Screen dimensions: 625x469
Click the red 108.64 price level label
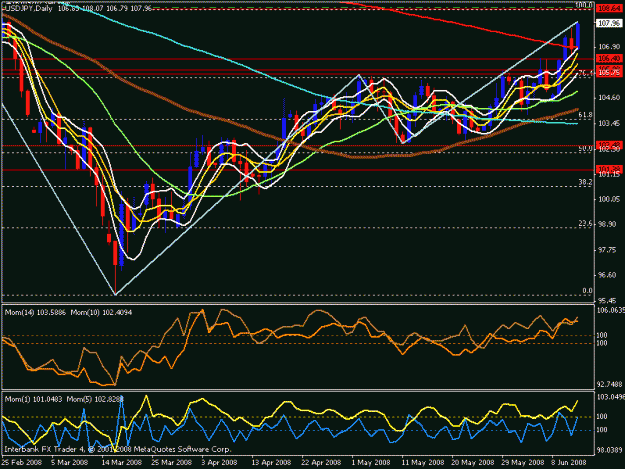click(x=609, y=8)
